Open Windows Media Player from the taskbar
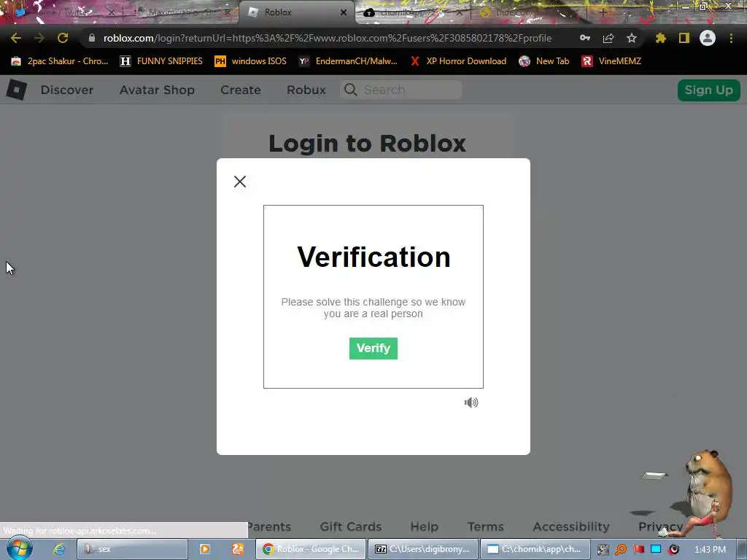The width and height of the screenshot is (747, 560). click(205, 549)
